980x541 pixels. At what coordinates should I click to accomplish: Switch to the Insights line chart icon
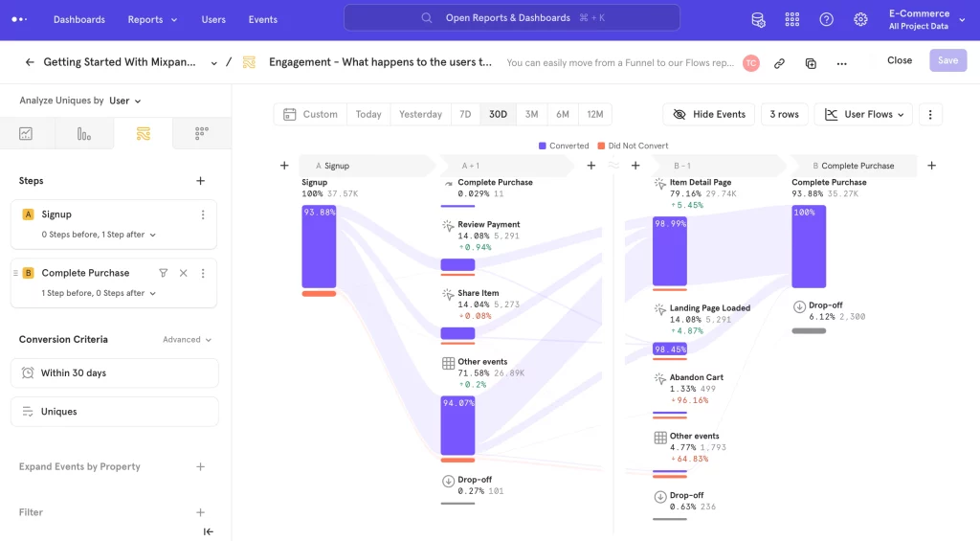(26, 133)
